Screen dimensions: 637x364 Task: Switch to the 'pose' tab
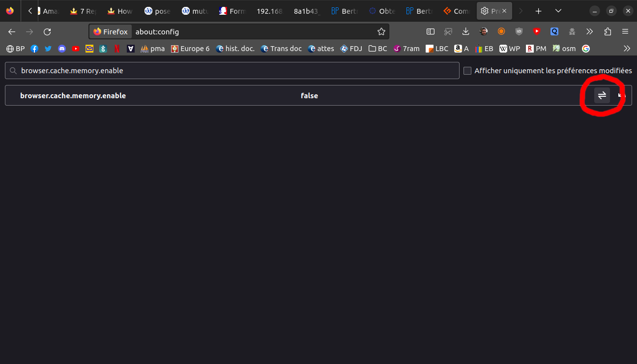pyautogui.click(x=158, y=11)
